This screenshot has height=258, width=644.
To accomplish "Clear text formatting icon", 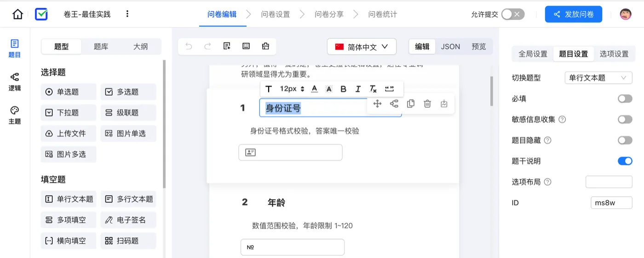I will pyautogui.click(x=373, y=89).
